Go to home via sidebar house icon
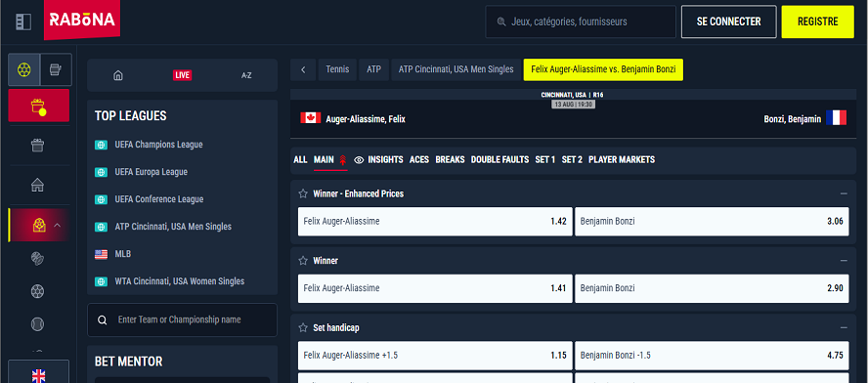The height and width of the screenshot is (383, 868). [38, 185]
